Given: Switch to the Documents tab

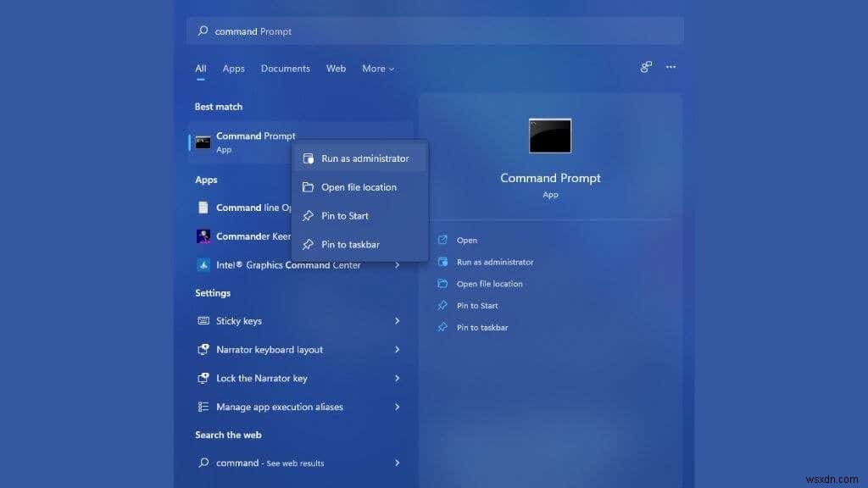Looking at the screenshot, I should click(x=285, y=69).
